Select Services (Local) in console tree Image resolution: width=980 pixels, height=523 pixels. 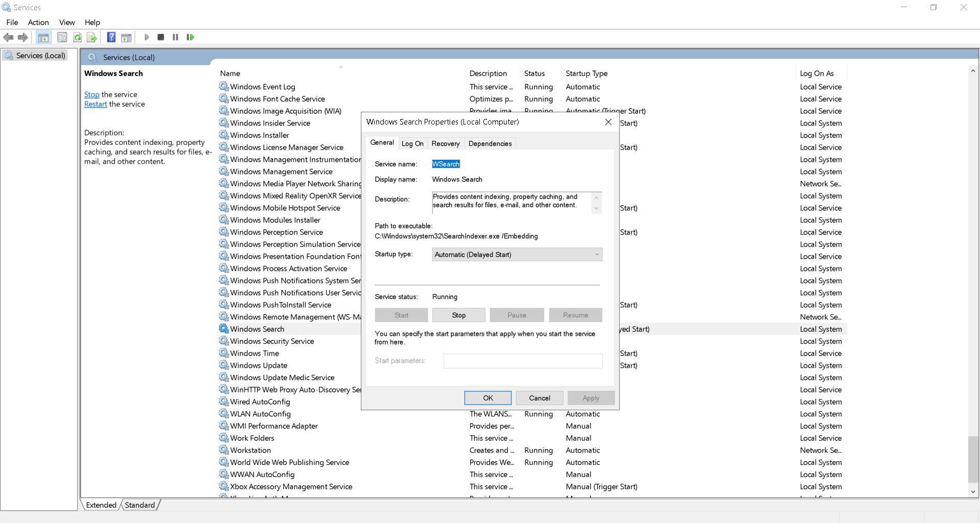[x=41, y=56]
